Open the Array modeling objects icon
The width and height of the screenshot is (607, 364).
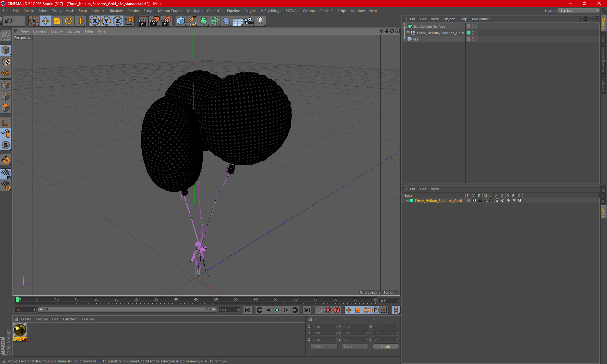coord(215,21)
